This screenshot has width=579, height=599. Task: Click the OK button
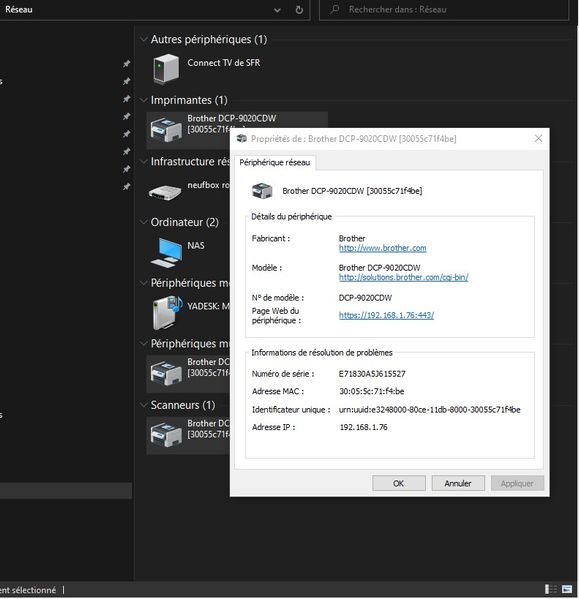pyautogui.click(x=399, y=483)
